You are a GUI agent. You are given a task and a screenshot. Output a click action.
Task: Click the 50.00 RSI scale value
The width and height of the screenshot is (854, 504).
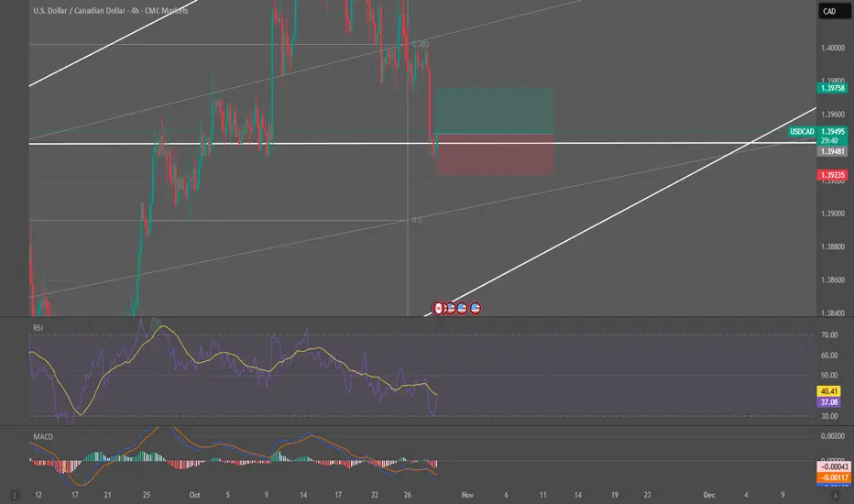point(829,376)
